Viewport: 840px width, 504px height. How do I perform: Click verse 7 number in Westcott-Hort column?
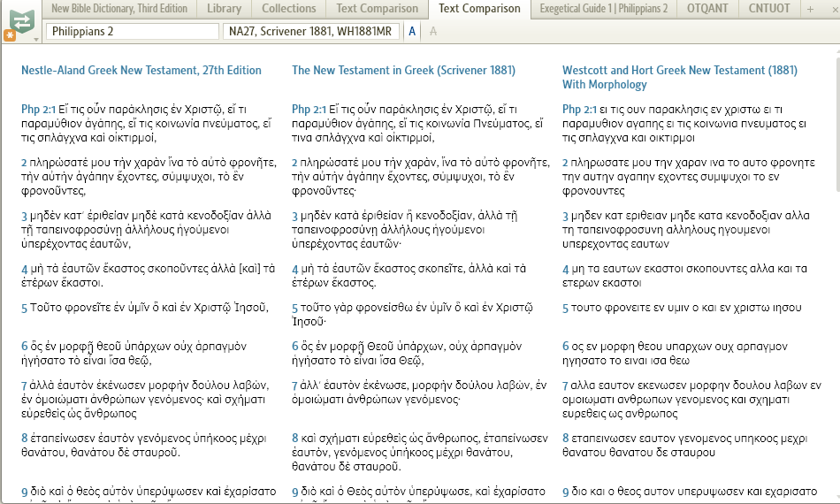click(565, 386)
